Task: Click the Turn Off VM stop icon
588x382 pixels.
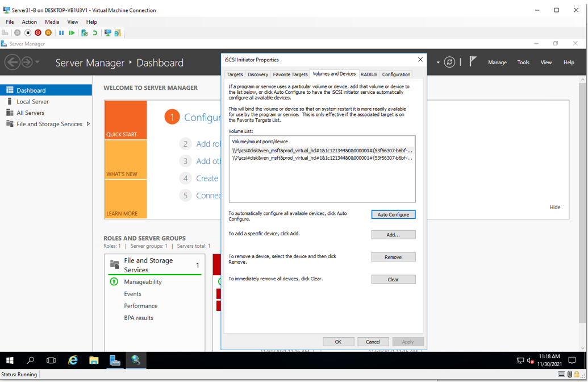Action: pos(28,33)
